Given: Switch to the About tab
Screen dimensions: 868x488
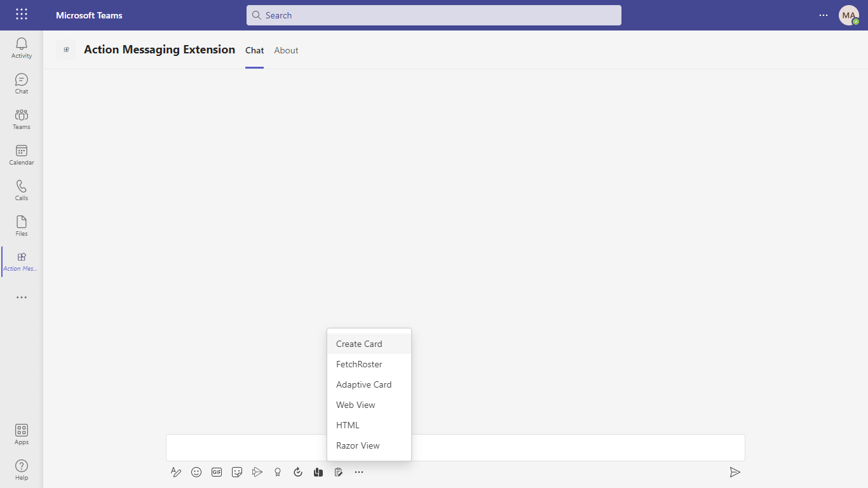Looking at the screenshot, I should 287,50.
